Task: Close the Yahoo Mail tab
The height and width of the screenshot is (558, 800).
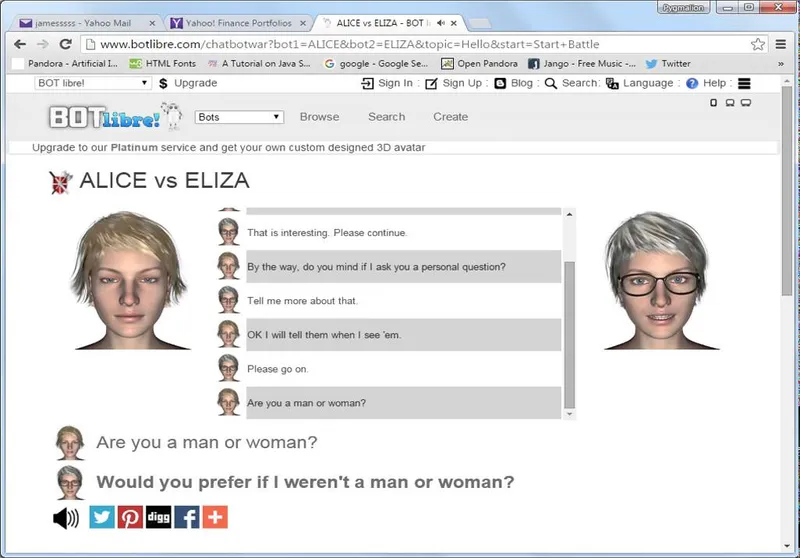Action: tap(152, 23)
